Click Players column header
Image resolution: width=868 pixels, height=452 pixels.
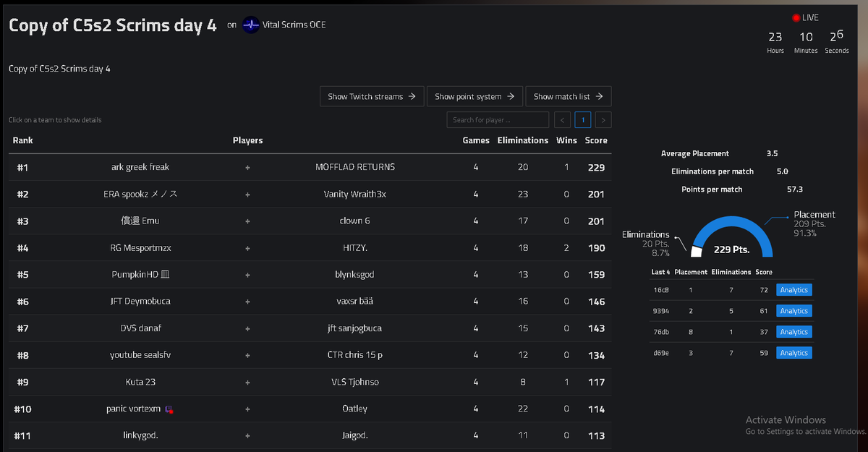247,140
